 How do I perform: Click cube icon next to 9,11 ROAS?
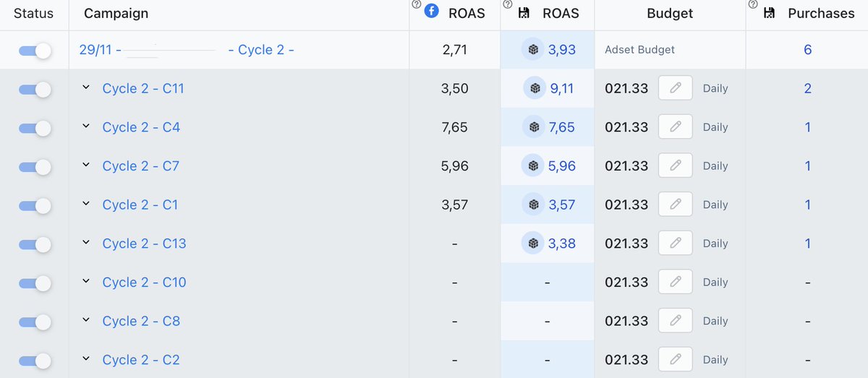pos(535,88)
